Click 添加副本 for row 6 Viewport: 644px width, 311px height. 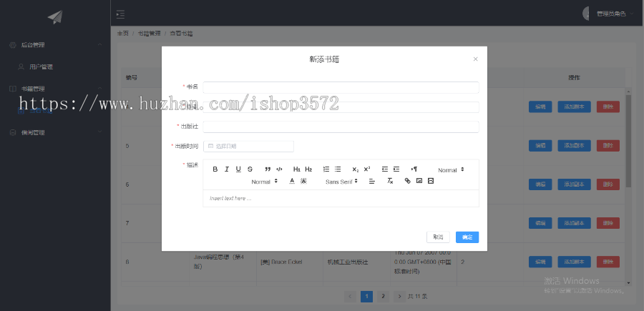(x=574, y=184)
